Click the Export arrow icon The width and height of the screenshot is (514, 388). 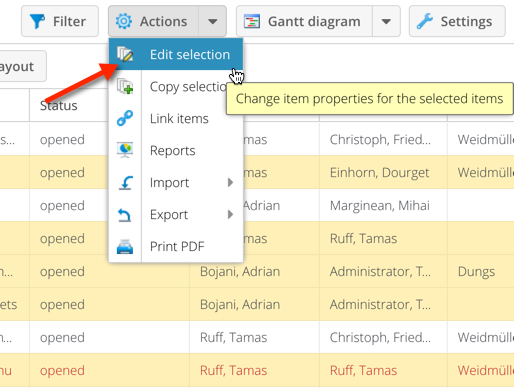(x=125, y=215)
